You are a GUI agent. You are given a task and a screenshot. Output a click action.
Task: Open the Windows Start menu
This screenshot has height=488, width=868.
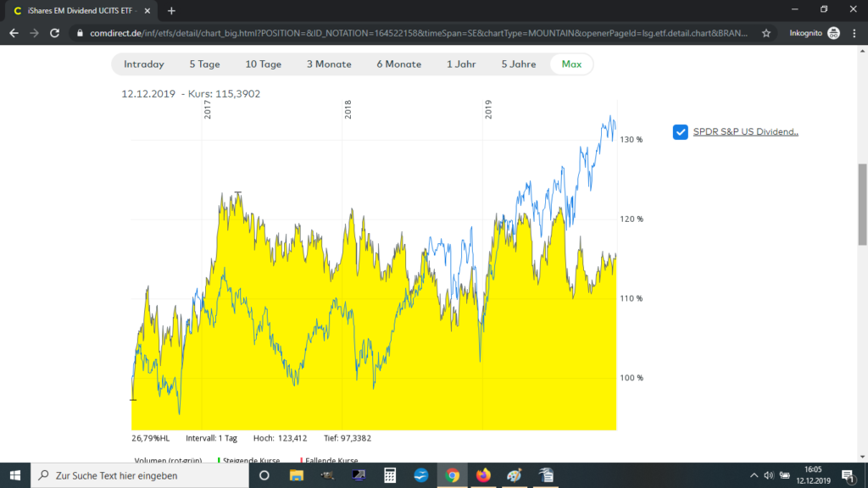click(15, 475)
